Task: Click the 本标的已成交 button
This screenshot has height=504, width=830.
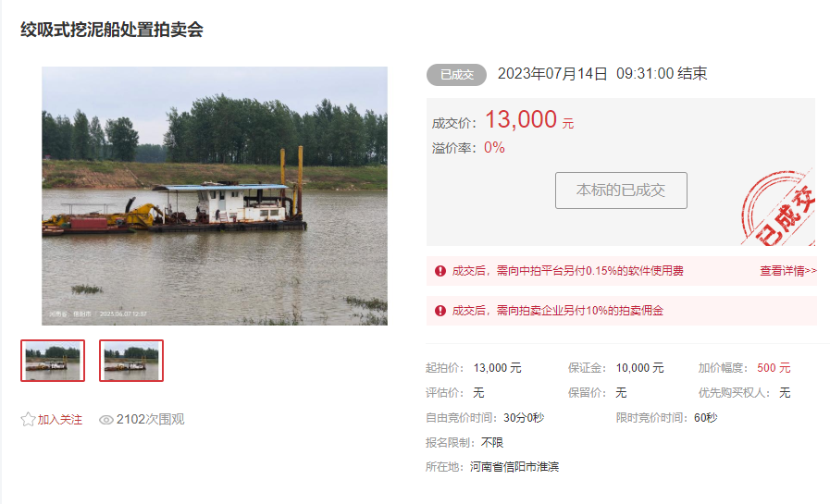Action: (621, 190)
